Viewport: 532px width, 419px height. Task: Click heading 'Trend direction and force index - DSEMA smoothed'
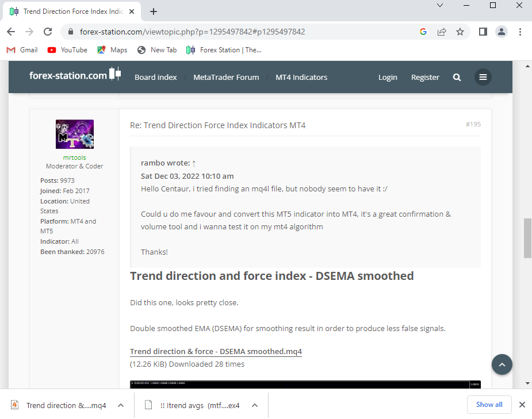[x=272, y=276]
